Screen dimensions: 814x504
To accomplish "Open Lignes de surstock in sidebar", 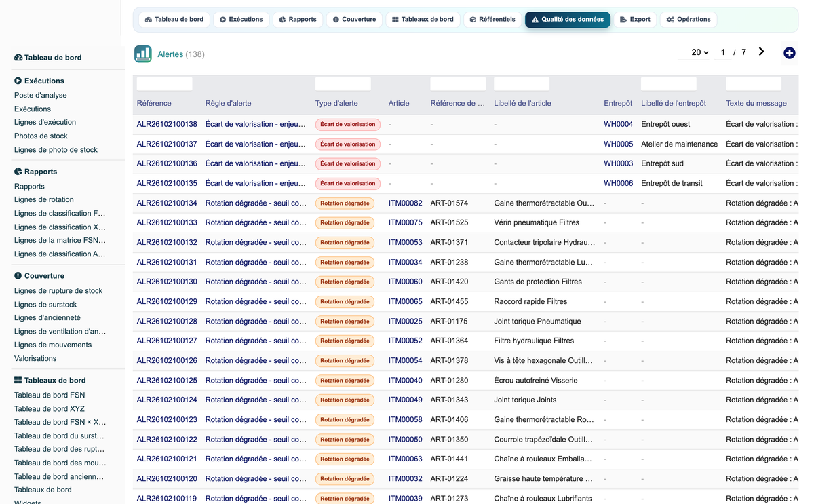I will (45, 305).
